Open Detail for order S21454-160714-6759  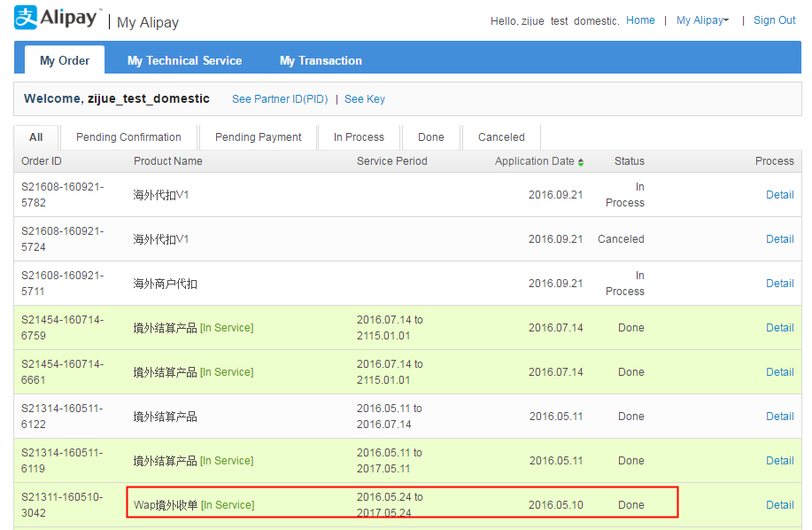click(780, 327)
